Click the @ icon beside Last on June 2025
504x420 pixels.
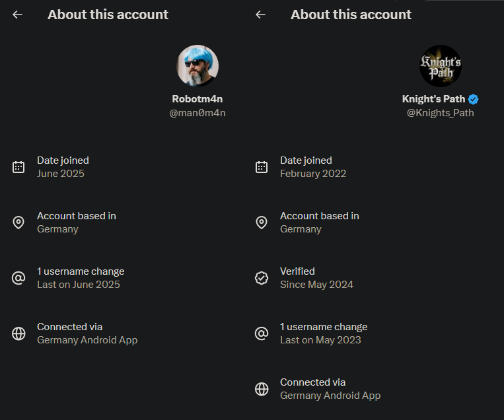click(18, 278)
